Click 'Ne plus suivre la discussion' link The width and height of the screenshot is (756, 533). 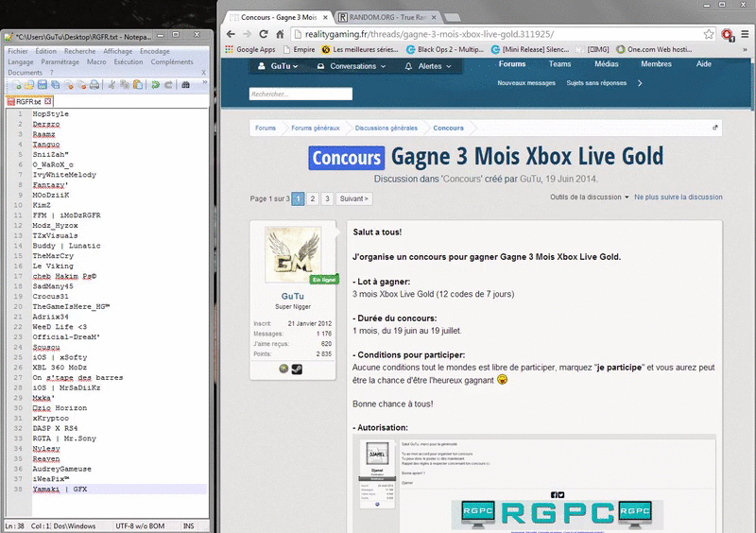tap(679, 197)
